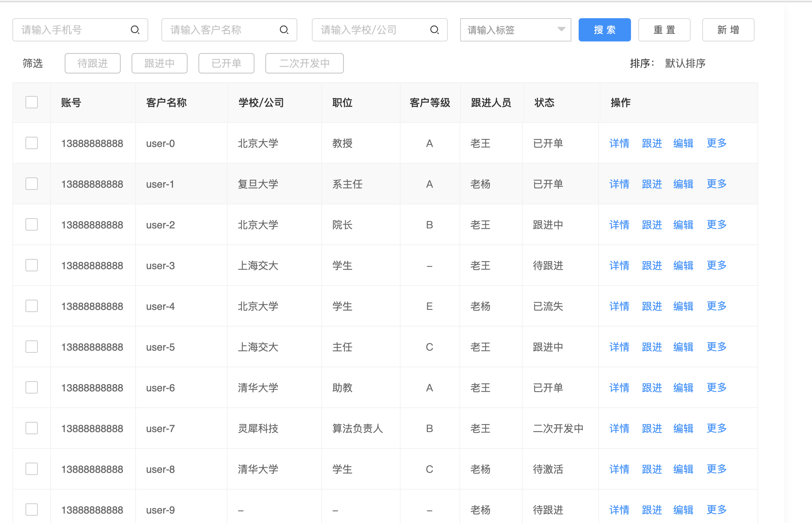
Task: Select 待激活 status cell
Action: tap(548, 469)
